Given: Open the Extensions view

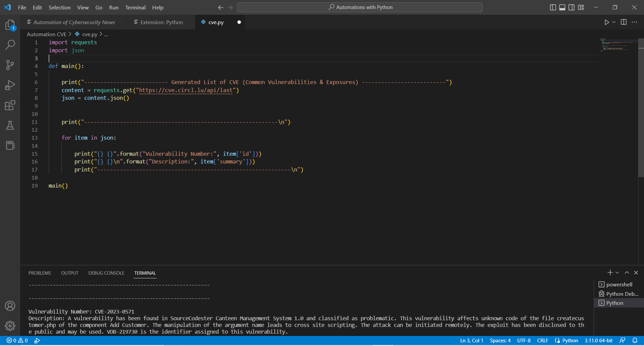Looking at the screenshot, I should coord(10,105).
